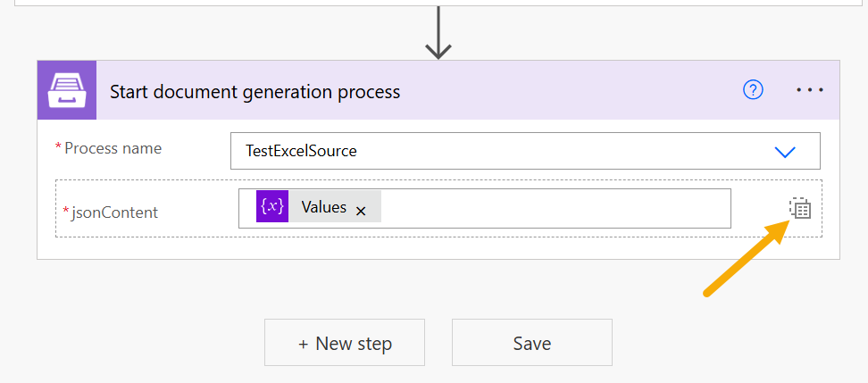This screenshot has width=868, height=383.
Task: Expand the Process name dropdown chevron
Action: (x=784, y=152)
